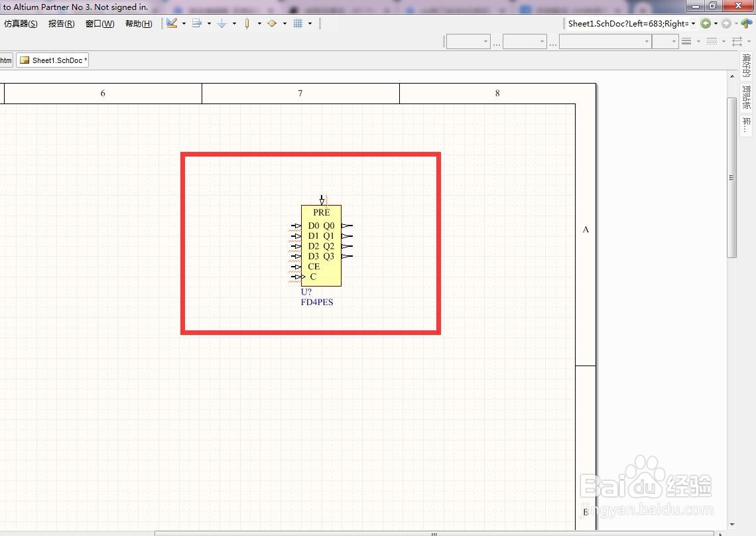The width and height of the screenshot is (756, 536).
Task: Click the simulation sources icon
Action: pos(272,23)
